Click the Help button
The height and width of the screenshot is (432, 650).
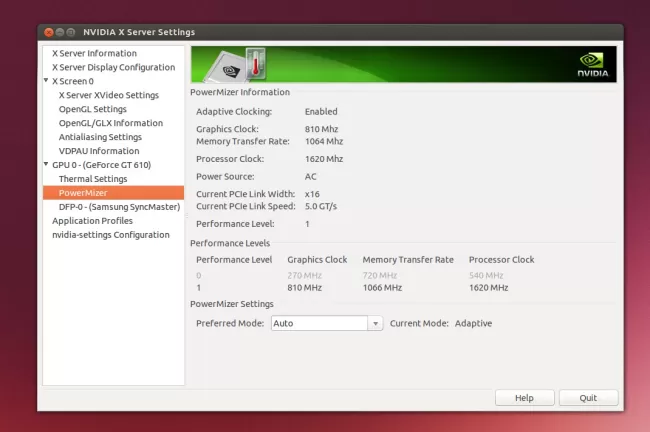click(524, 397)
